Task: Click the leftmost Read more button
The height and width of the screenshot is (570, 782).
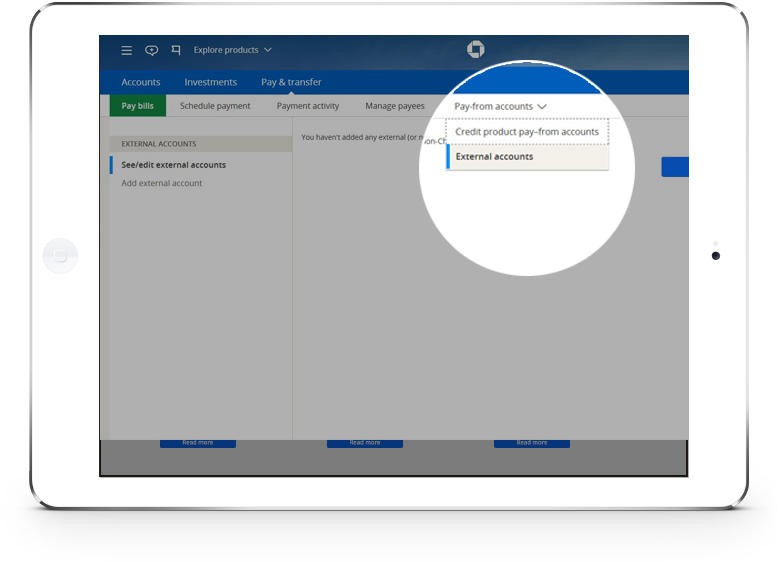Action: pos(197,442)
